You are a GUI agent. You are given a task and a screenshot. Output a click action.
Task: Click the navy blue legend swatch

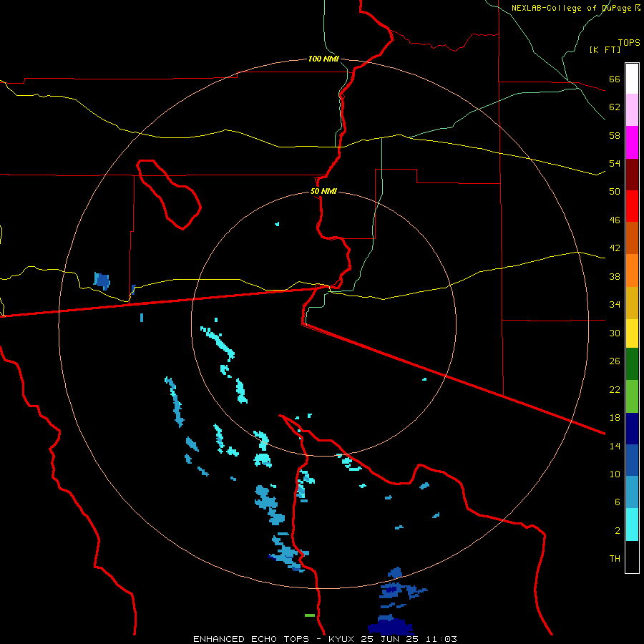pos(632,429)
